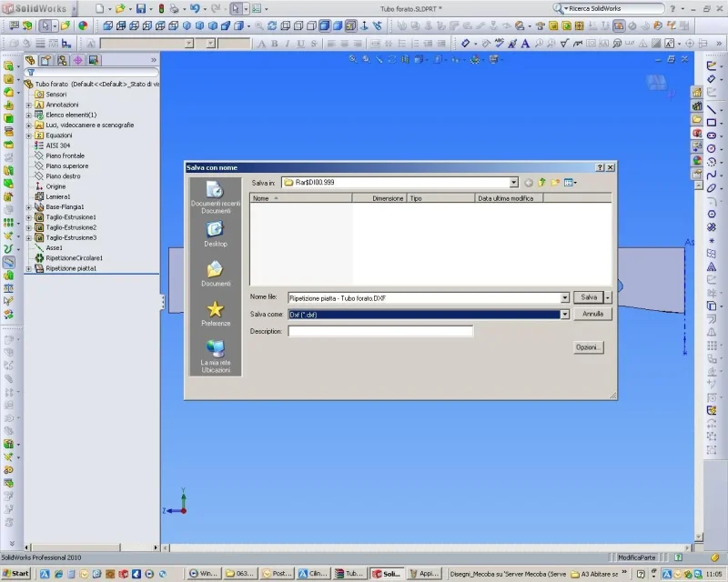Click the feature tree filter icon
Viewport: 728px width, 582px height.
coord(31,73)
